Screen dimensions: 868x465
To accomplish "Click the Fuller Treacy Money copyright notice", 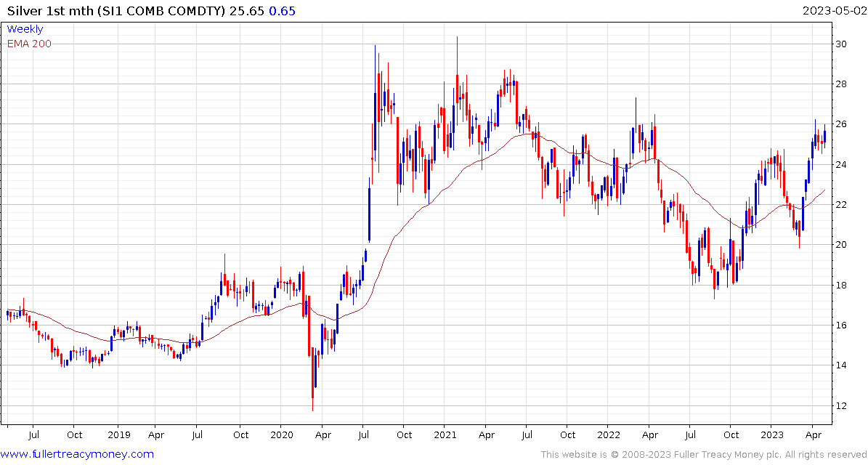I will coord(704,455).
